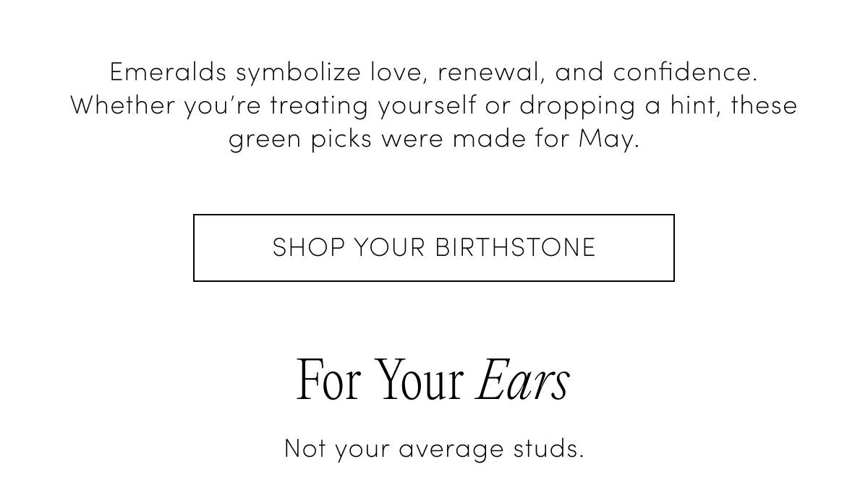
Task: Click the word confidence in first line
Action: [x=685, y=72]
